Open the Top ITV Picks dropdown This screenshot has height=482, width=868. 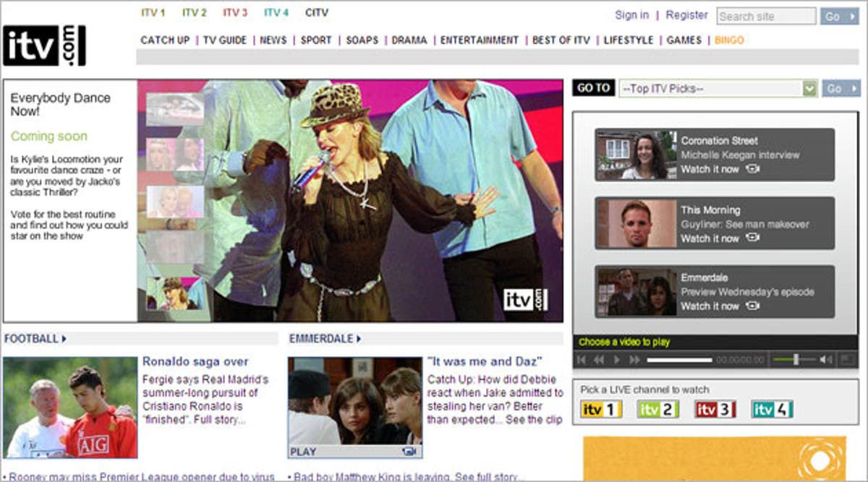717,88
